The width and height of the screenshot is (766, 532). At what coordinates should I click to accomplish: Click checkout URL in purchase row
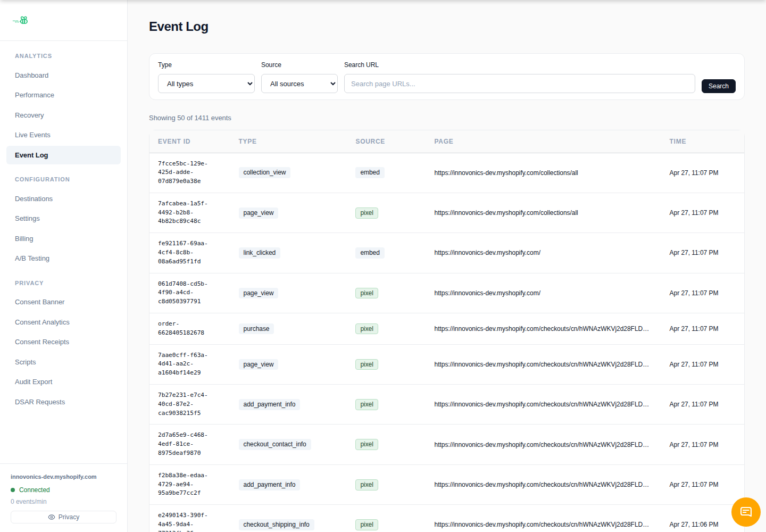pyautogui.click(x=542, y=329)
